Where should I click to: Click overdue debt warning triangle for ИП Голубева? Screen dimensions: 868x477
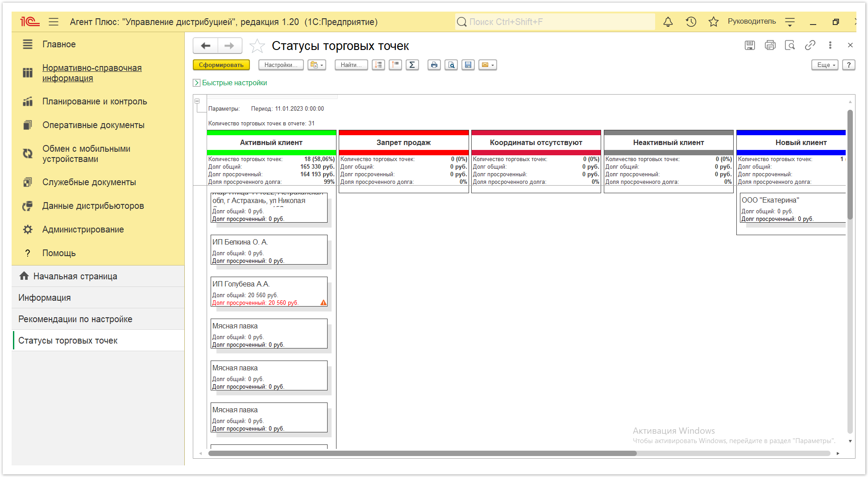tap(324, 303)
